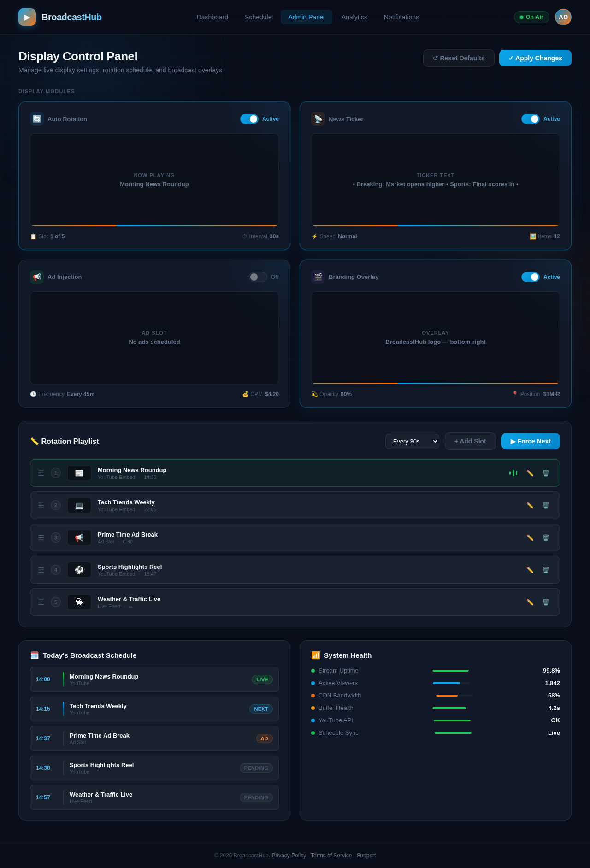The height and width of the screenshot is (868, 590).
Task: Click the Opacity 80% value
Action: (346, 394)
